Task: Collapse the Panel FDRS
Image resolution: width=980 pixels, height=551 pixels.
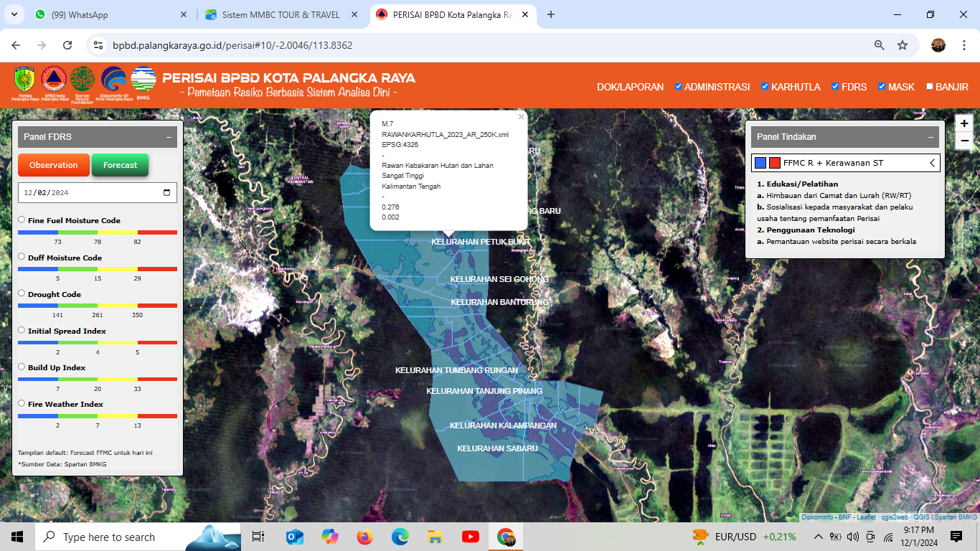Action: click(169, 137)
